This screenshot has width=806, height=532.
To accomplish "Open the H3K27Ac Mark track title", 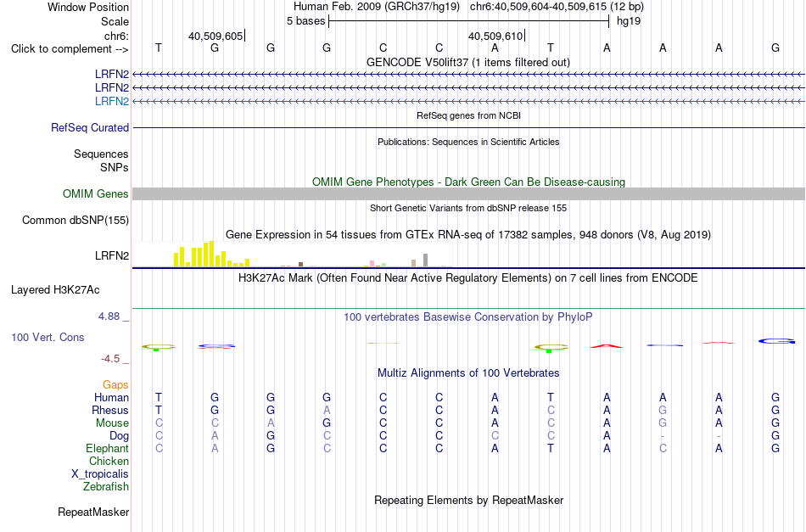I will pyautogui.click(x=468, y=278).
